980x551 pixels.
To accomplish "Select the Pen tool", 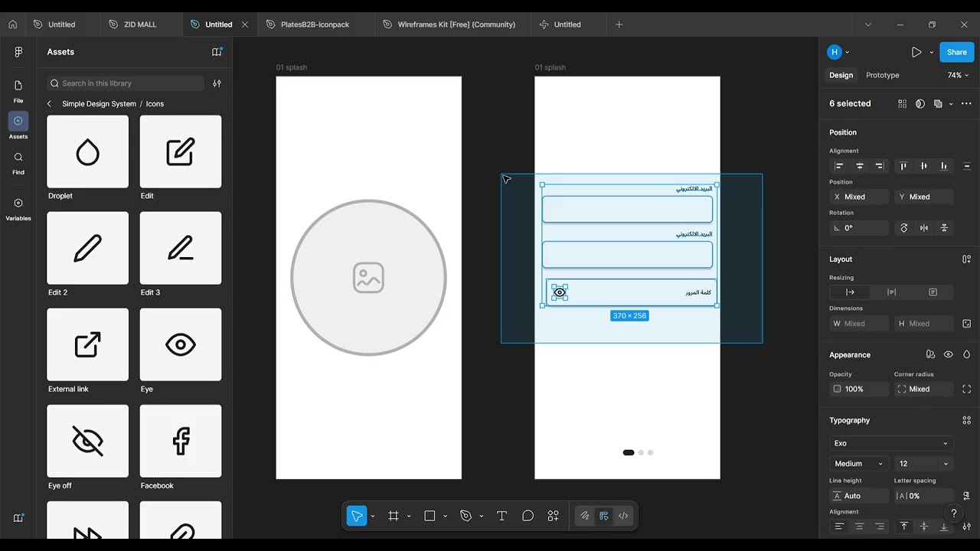I will (465, 516).
